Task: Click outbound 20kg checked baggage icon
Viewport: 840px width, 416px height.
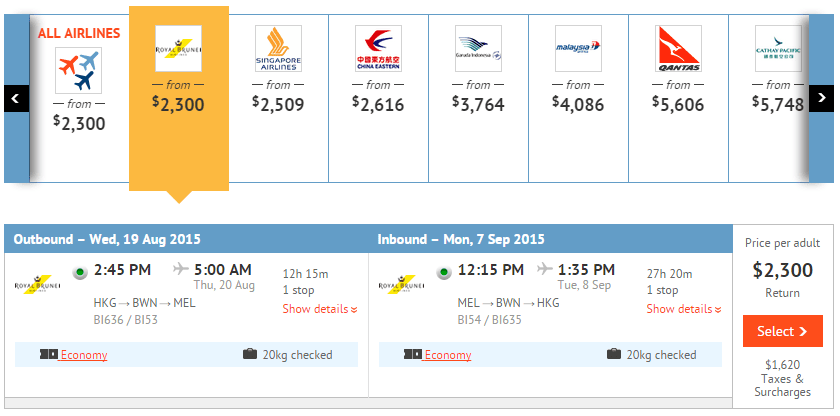Action: tap(250, 355)
